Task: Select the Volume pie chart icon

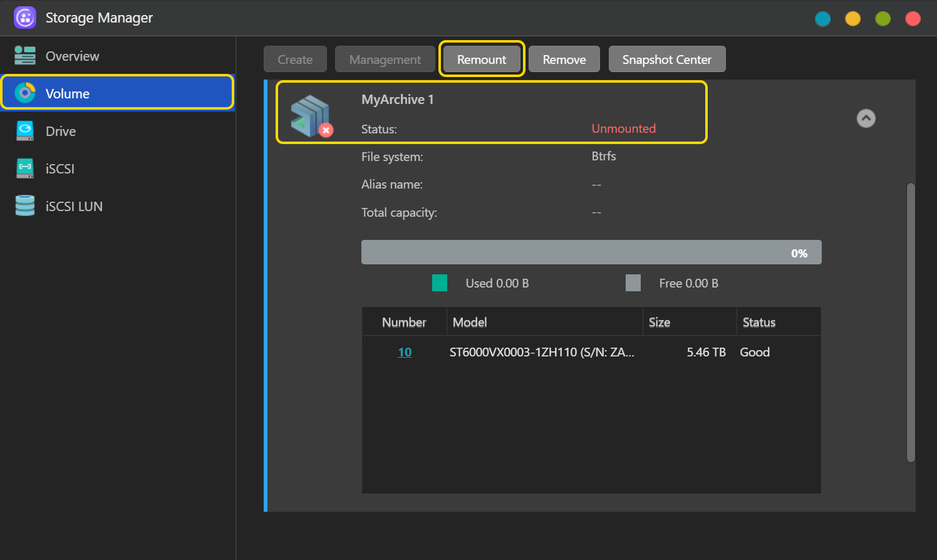Action: tap(25, 93)
